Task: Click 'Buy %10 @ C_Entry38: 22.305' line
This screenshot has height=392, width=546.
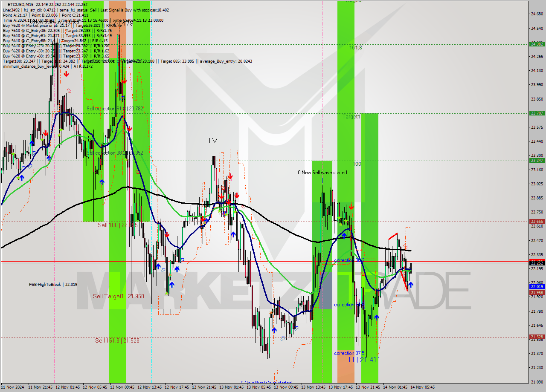Action: (x=57, y=30)
